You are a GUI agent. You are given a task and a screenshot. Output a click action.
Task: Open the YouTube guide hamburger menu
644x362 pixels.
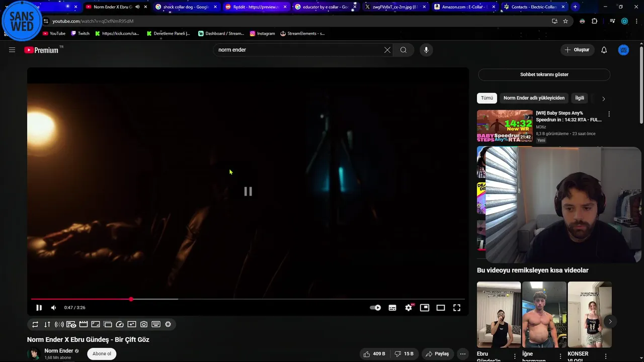(x=12, y=50)
